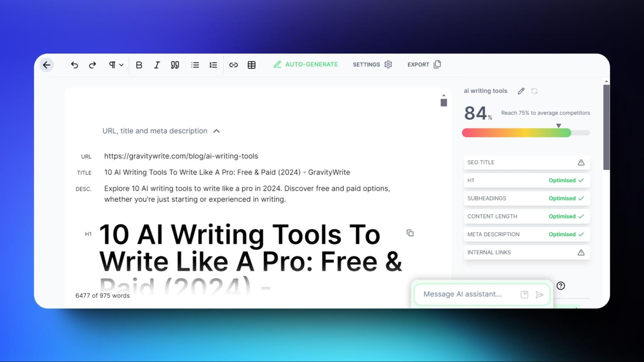Click the back navigation arrow
Screen dimensions: 644x362
47,65
